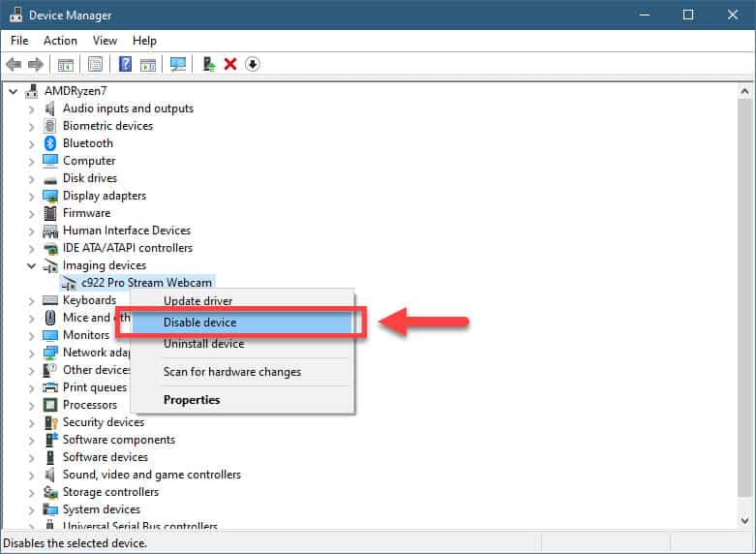Choose Disable device in context menu
The width and height of the screenshot is (756, 554).
(243, 323)
